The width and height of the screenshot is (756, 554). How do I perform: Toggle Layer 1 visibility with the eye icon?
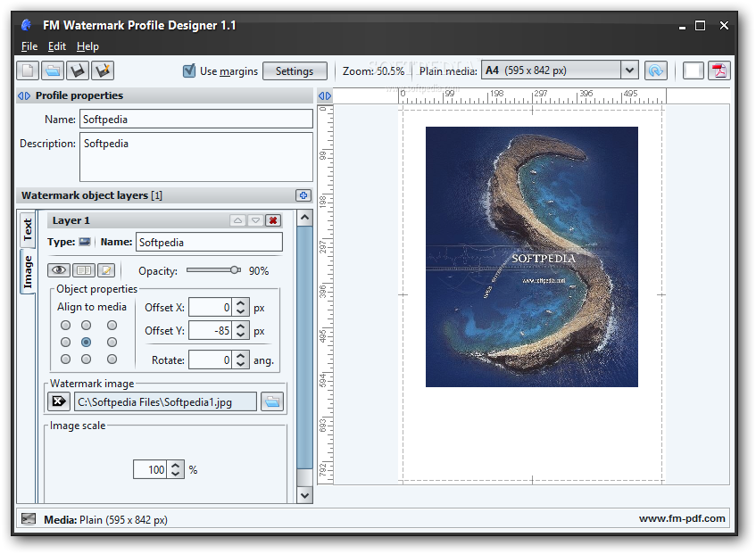[x=59, y=270]
